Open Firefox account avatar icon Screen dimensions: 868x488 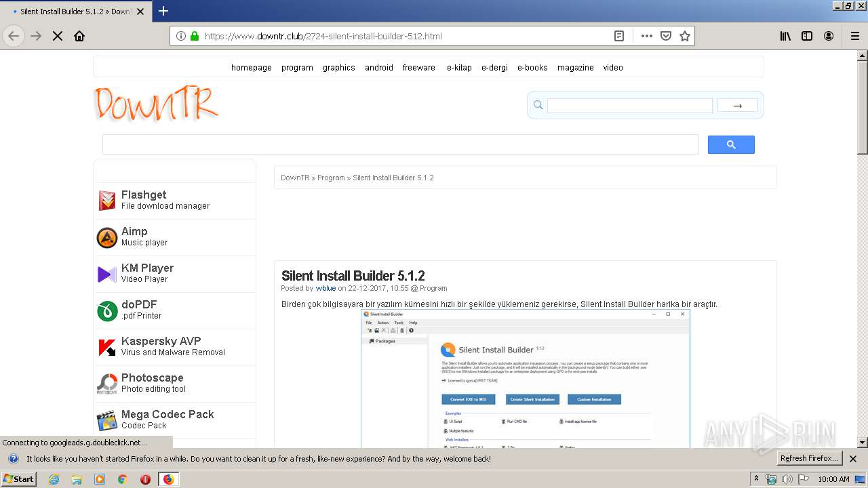[829, 36]
